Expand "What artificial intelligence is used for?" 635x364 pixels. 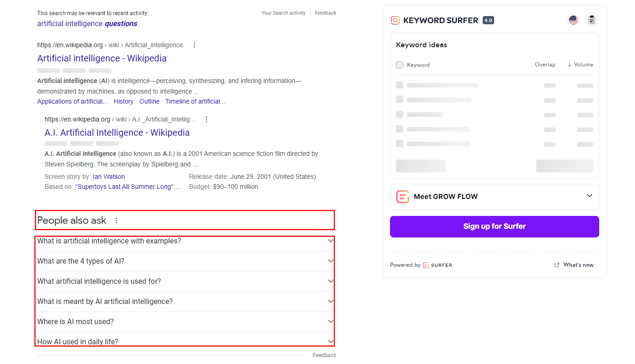pos(330,281)
